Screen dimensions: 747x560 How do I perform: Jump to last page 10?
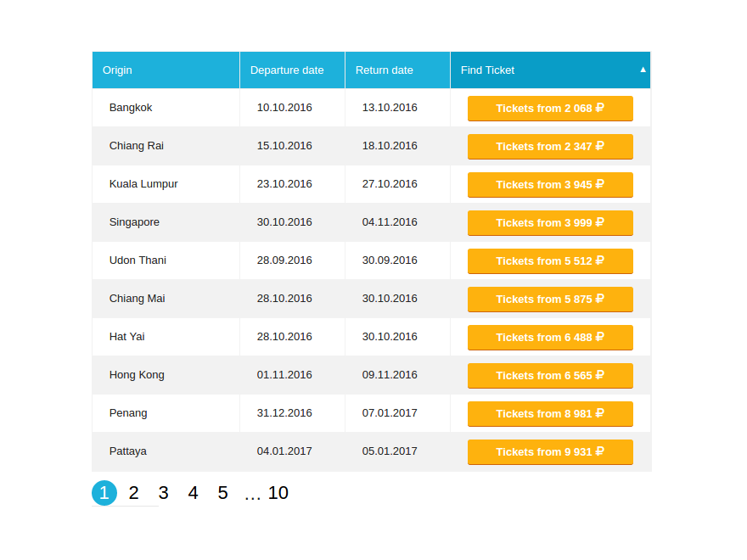278,493
